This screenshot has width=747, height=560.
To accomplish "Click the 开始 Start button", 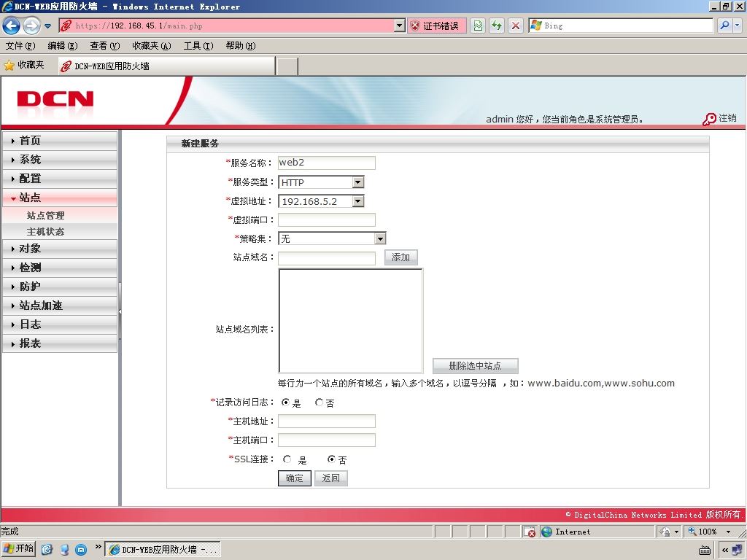I will (18, 548).
